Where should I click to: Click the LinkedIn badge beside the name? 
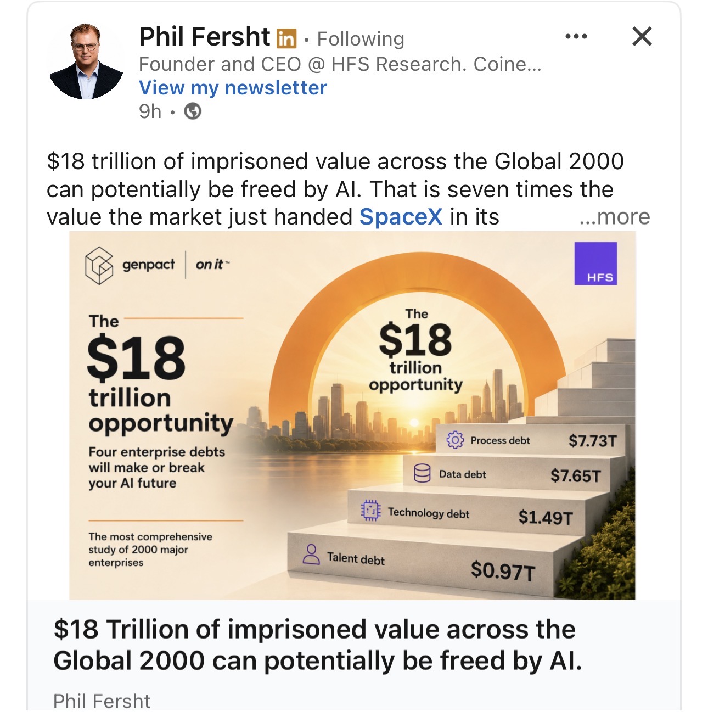286,38
